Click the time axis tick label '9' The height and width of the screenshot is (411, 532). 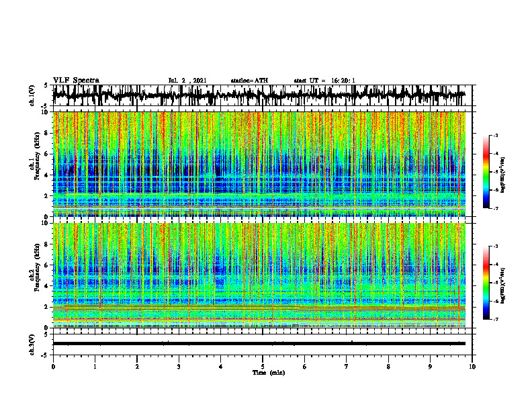click(x=430, y=367)
